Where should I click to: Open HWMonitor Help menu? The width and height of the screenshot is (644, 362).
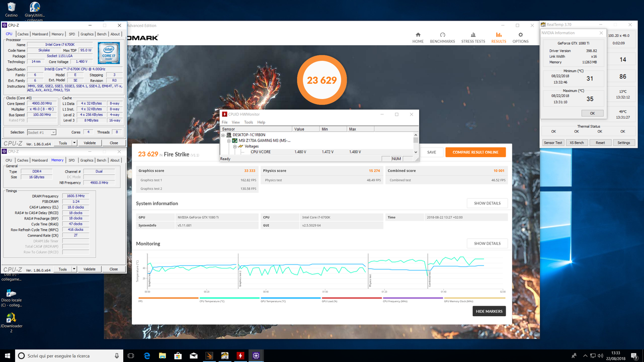click(261, 122)
